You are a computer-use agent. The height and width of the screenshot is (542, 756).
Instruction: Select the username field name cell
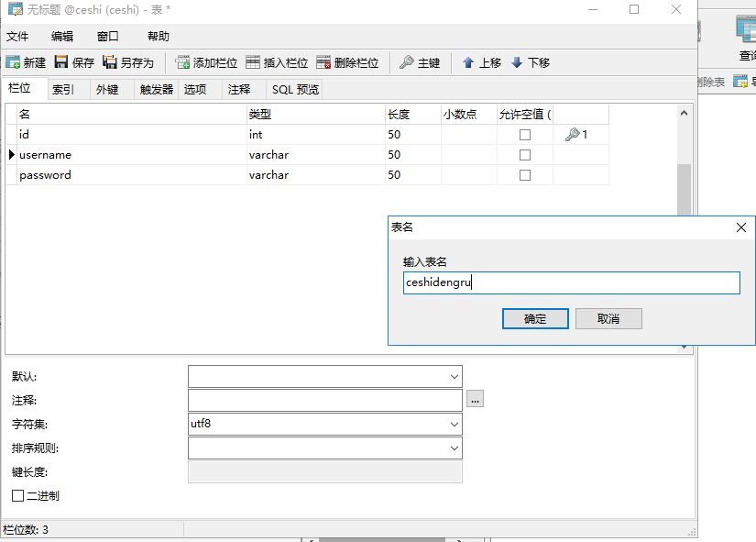(x=132, y=155)
